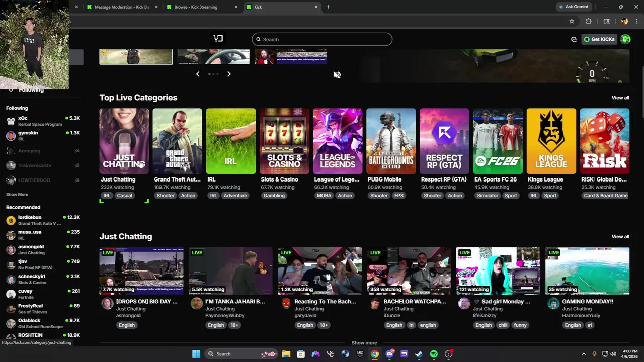The height and width of the screenshot is (362, 644).
Task: Collapse the Following sidebar header chevron
Action: pyautogui.click(x=11, y=89)
